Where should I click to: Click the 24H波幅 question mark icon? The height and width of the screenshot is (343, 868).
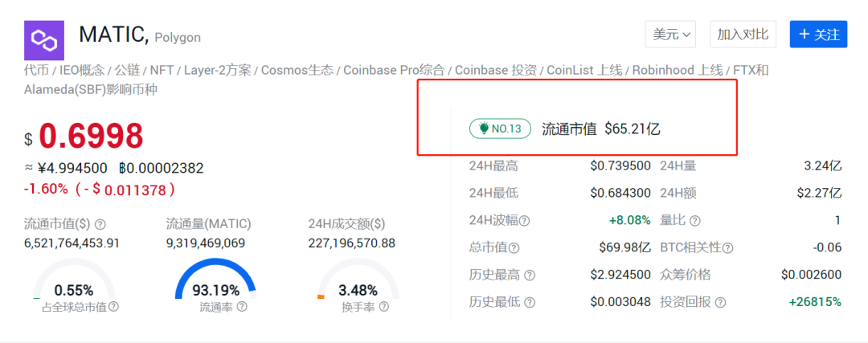(525, 220)
